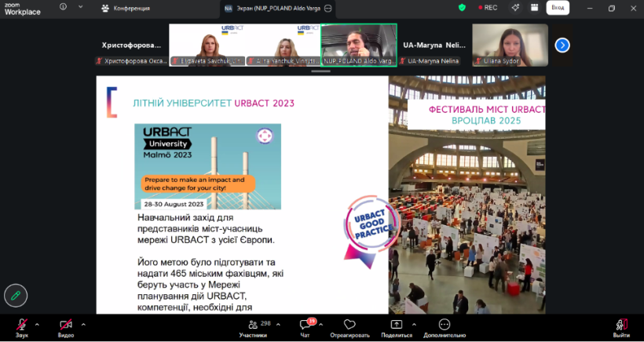The width and height of the screenshot is (644, 342).
Task: Click Поделиться share screen icon
Action: pos(397,325)
